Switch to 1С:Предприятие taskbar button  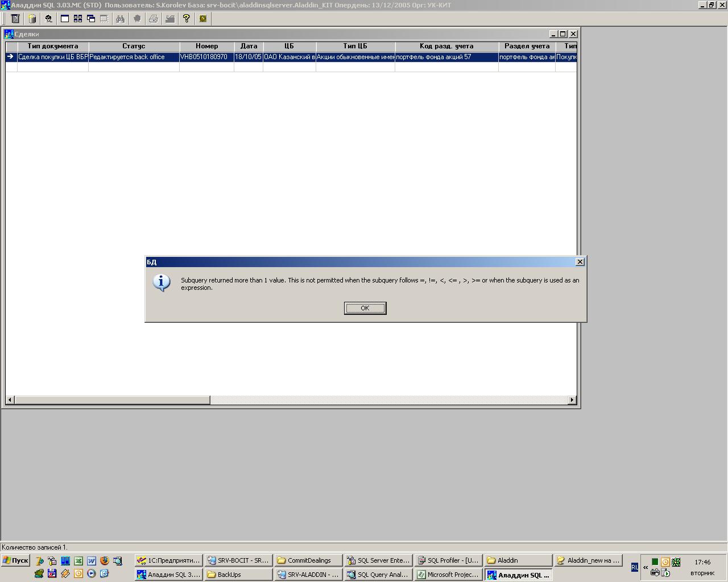[x=168, y=560]
